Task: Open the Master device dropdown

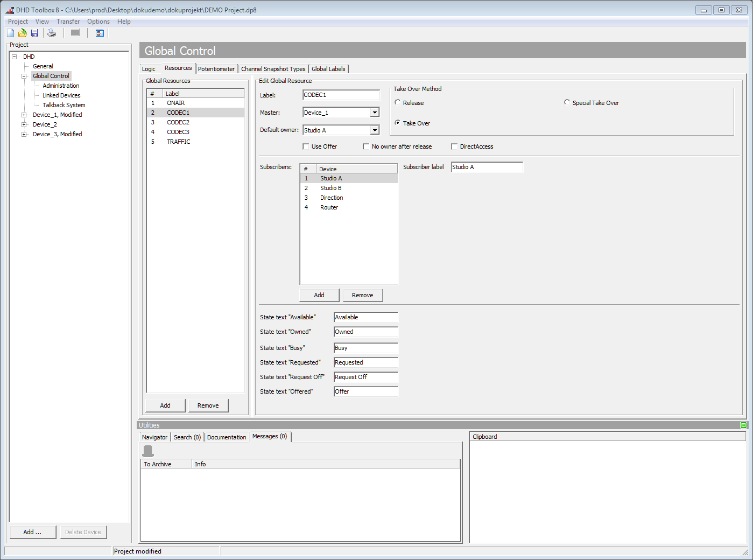Action: (x=375, y=112)
